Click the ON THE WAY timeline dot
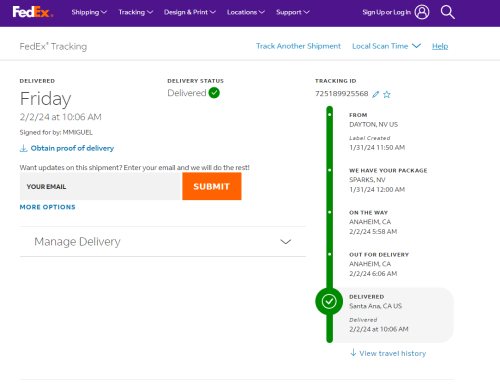The image size is (500, 391). pyautogui.click(x=330, y=212)
